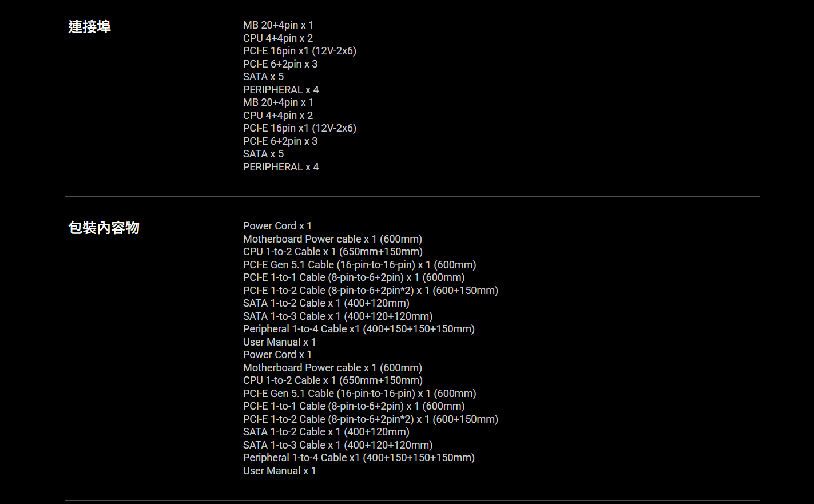Click the first PCI-E Gen 5.1 Cable line

pos(359,265)
